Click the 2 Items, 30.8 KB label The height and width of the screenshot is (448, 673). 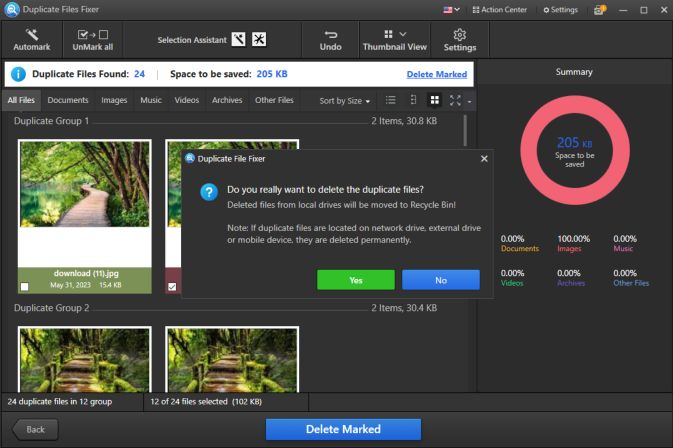coord(404,121)
